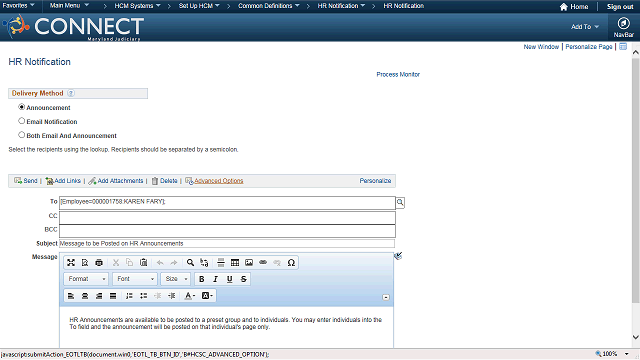Expand the Add To dropdown
Viewport: 640px width, 360px height.
585,27
